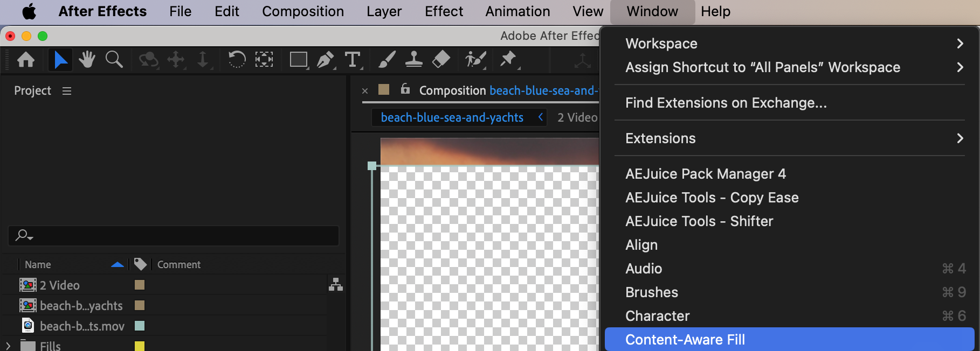
Task: Click the Project panel search field
Action: [178, 236]
